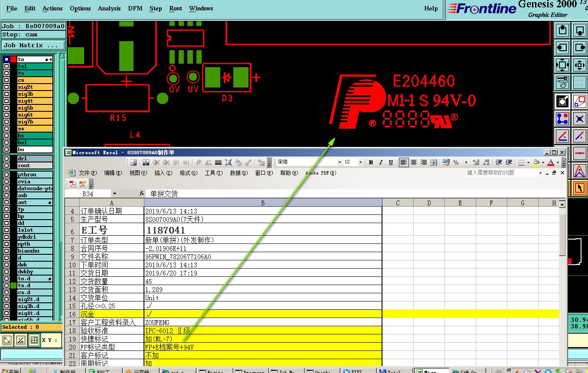Open Excel 格式(O) menu
Screen dimensions: 588x373
click(x=189, y=173)
